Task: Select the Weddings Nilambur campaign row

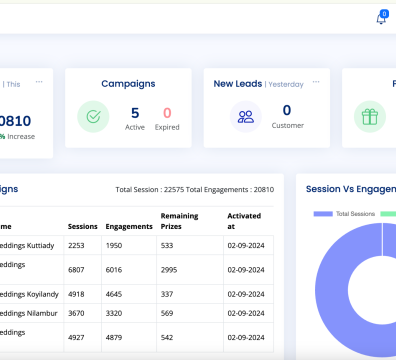Action: (x=137, y=313)
